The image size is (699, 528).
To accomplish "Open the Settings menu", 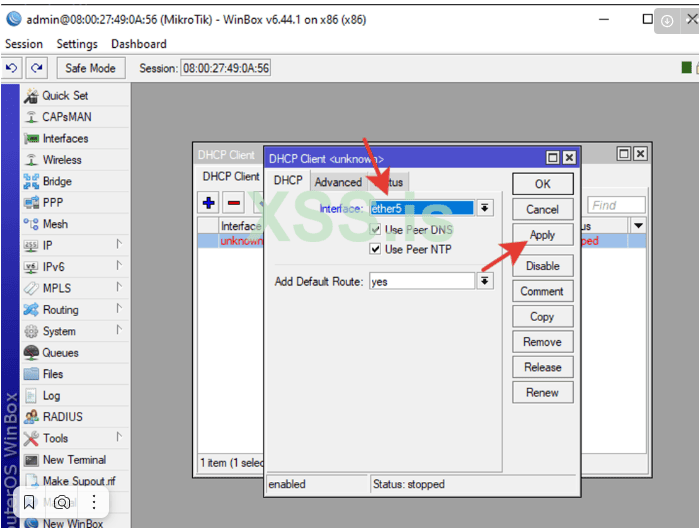I will click(77, 44).
